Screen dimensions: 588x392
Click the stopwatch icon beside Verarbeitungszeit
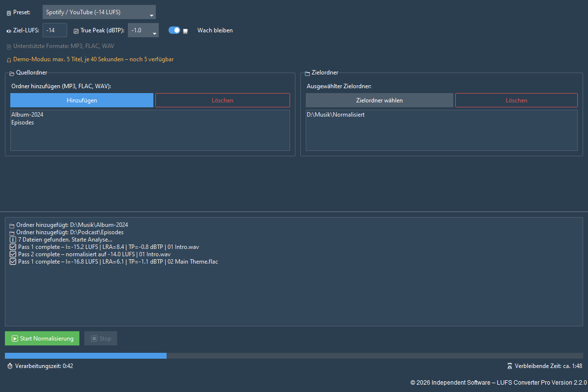(x=10, y=366)
